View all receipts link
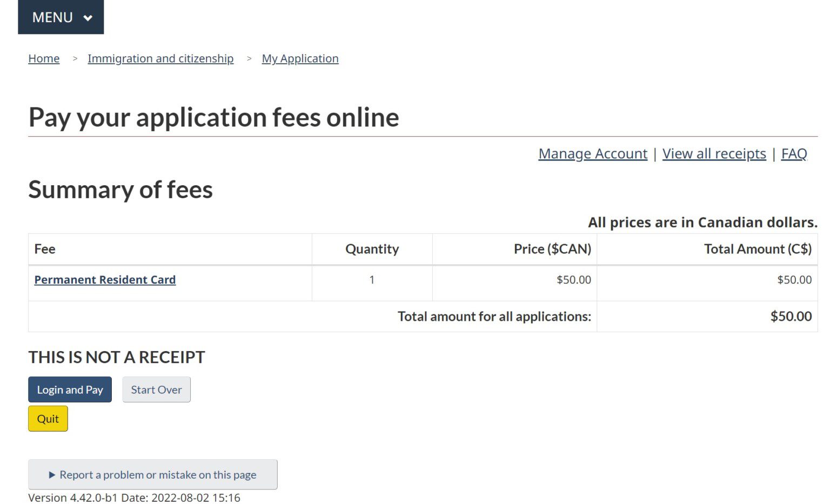This screenshot has height=504, width=830. click(714, 154)
